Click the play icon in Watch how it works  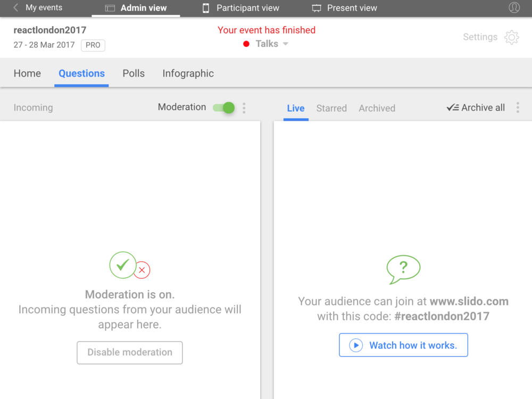tap(355, 345)
